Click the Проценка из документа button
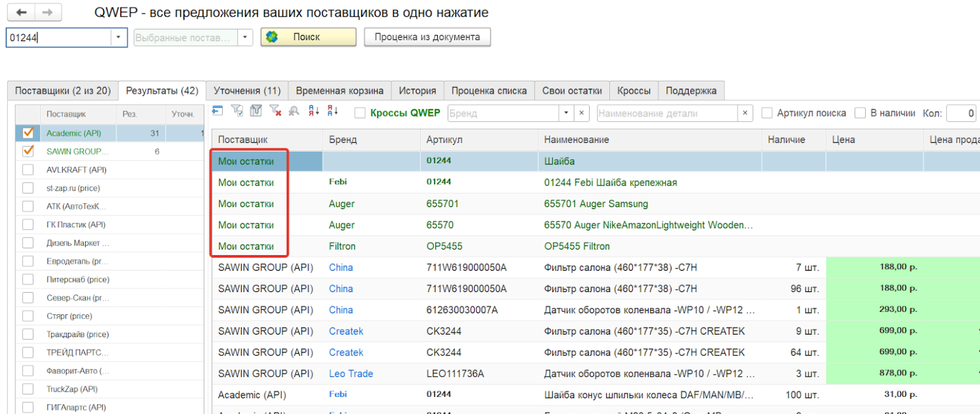 [x=427, y=37]
